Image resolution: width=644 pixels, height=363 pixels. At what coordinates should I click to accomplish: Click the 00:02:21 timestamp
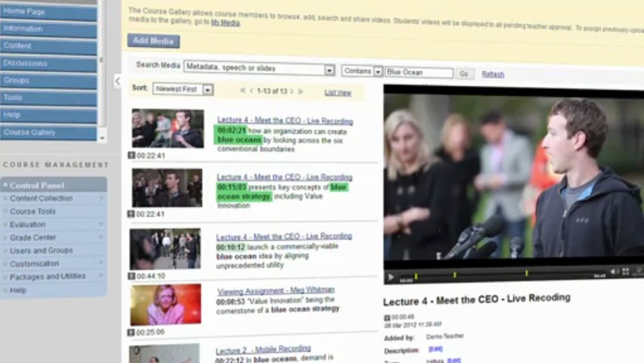[231, 131]
